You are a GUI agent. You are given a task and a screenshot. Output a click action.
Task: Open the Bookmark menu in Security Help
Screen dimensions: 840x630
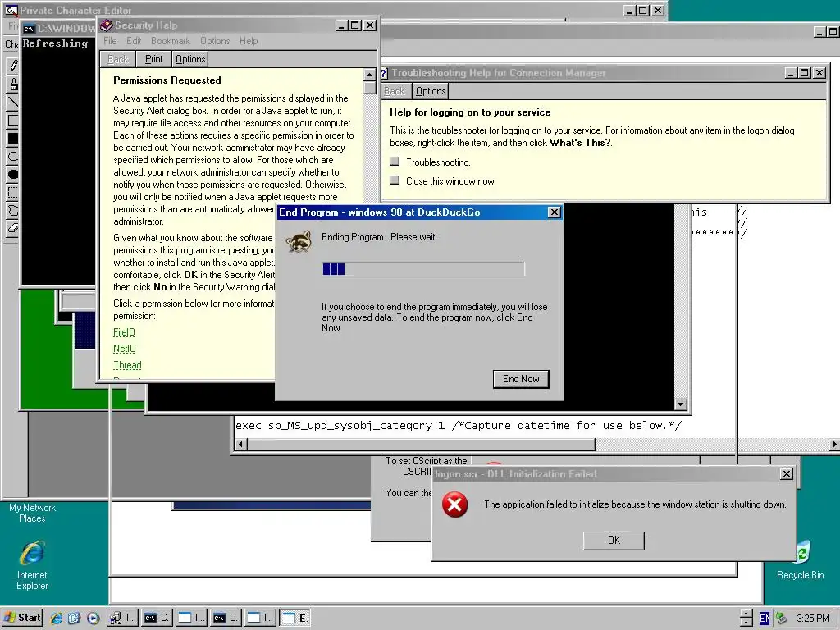pyautogui.click(x=171, y=41)
